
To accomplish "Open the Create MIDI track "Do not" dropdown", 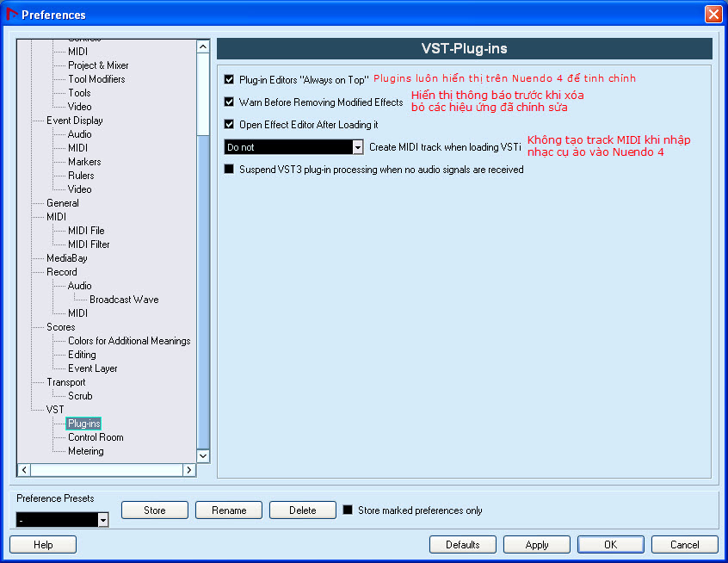I will pos(293,147).
